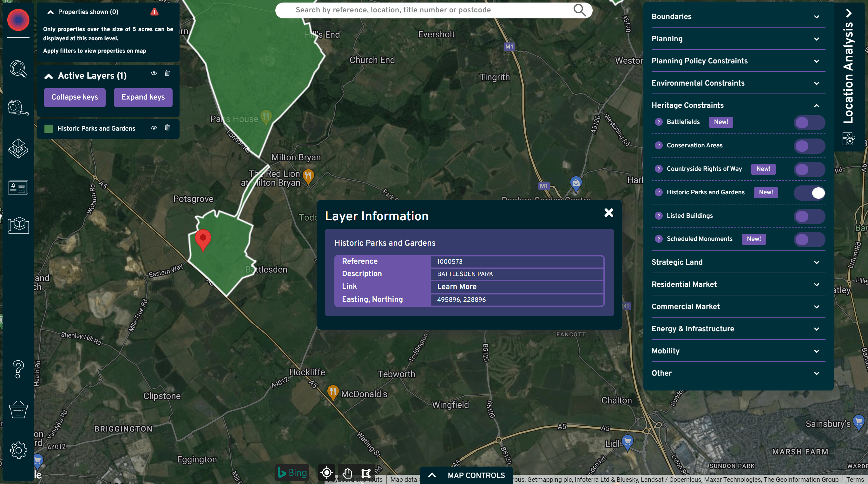Collapse the Location Analysis side panel arrow
This screenshot has width=868, height=484.
[x=849, y=13]
